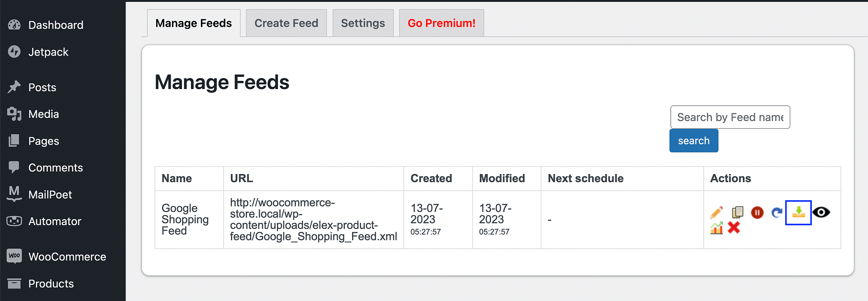Pause the Google Shopping Feed schedule
868x301 pixels.
pos(757,212)
